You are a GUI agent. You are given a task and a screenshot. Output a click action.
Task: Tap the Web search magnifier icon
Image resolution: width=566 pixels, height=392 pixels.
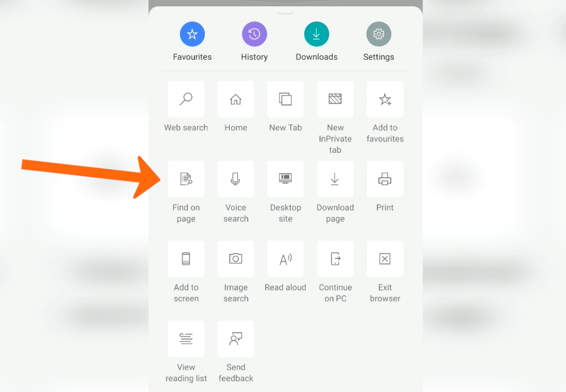pyautogui.click(x=186, y=99)
